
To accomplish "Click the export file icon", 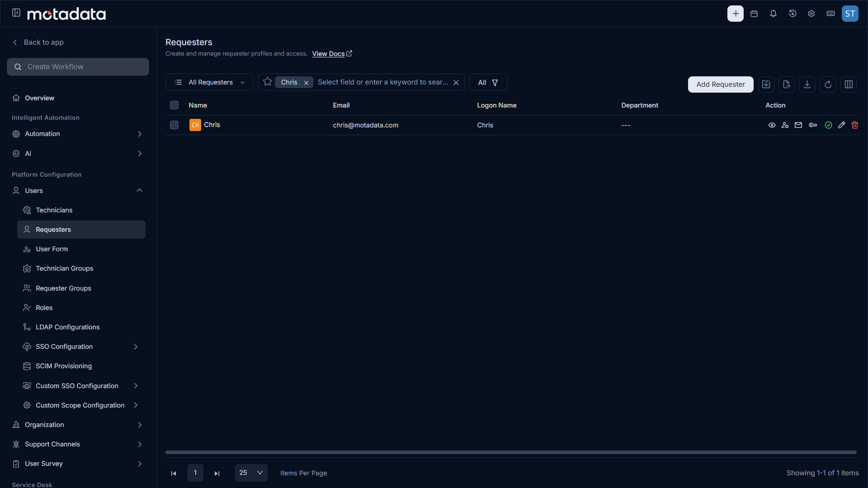I will click(787, 84).
